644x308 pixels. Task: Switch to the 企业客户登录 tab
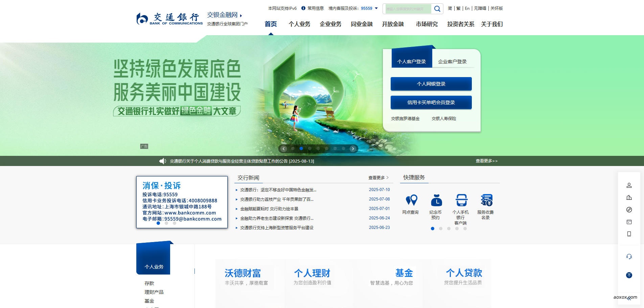(452, 62)
